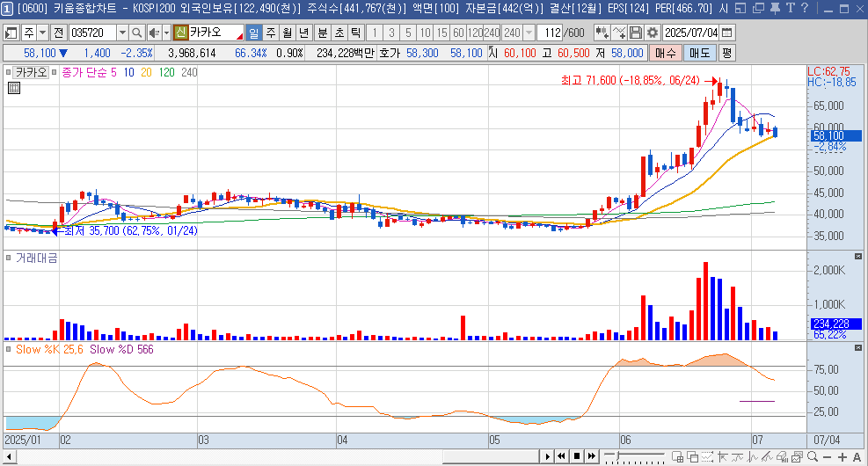The image size is (868, 466).
Task: Select the 틱 tick period toggle
Action: tap(355, 33)
